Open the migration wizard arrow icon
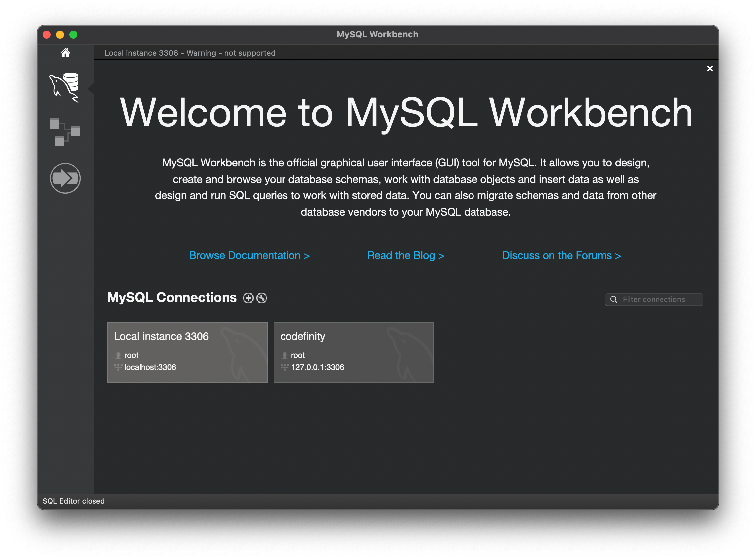756x559 pixels. (65, 178)
